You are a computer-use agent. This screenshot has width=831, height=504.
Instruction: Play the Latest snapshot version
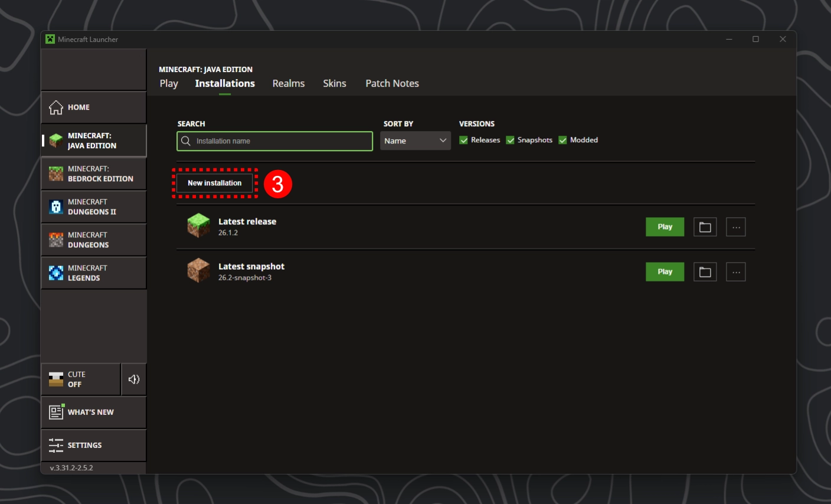[x=665, y=271]
